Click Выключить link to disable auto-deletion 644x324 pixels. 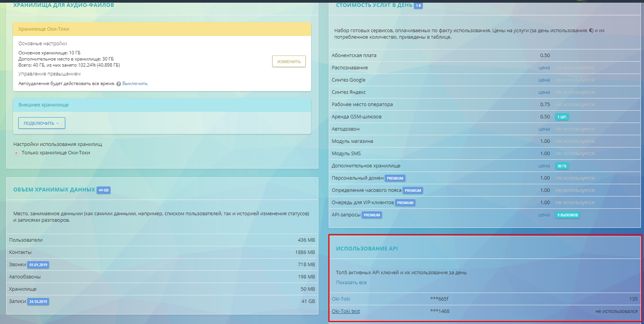tap(135, 83)
